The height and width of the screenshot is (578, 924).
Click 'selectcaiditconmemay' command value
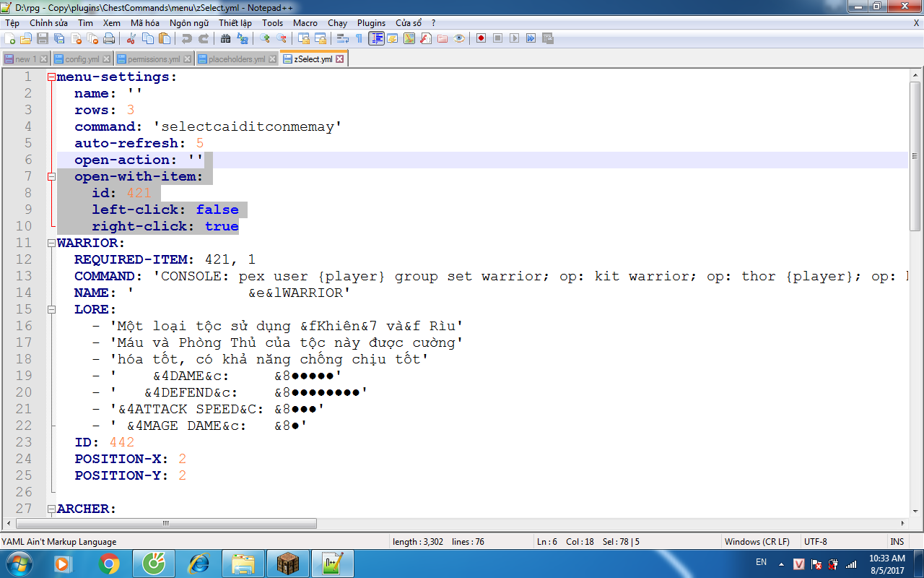[x=247, y=127]
